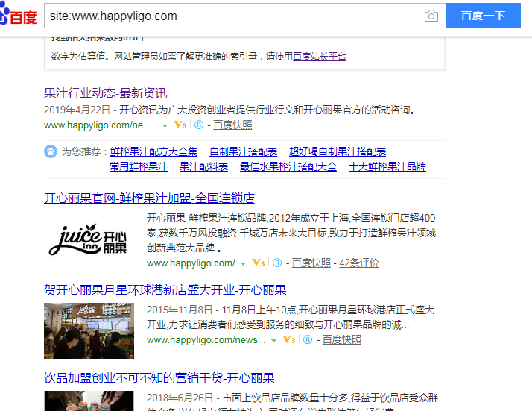
Task: Click registered badge on the 月星环球港 result
Action: pos(308,339)
